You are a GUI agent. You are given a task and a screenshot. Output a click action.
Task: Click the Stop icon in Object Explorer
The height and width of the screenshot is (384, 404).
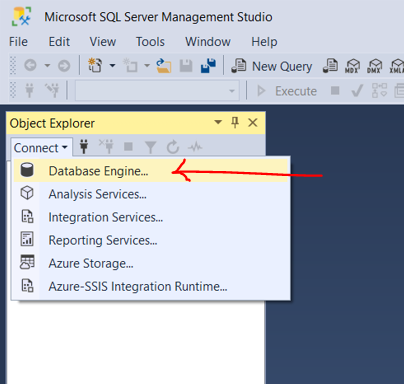click(x=128, y=146)
